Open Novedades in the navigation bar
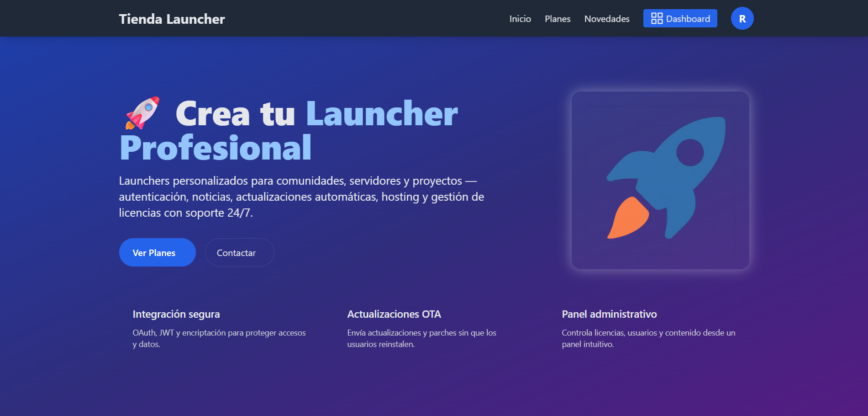This screenshot has height=416, width=868. tap(607, 19)
